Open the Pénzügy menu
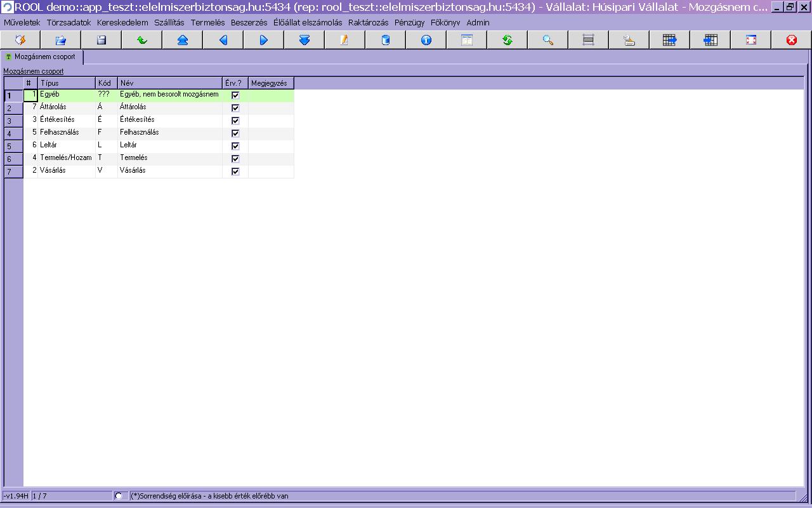The height and width of the screenshot is (508, 812). click(410, 22)
